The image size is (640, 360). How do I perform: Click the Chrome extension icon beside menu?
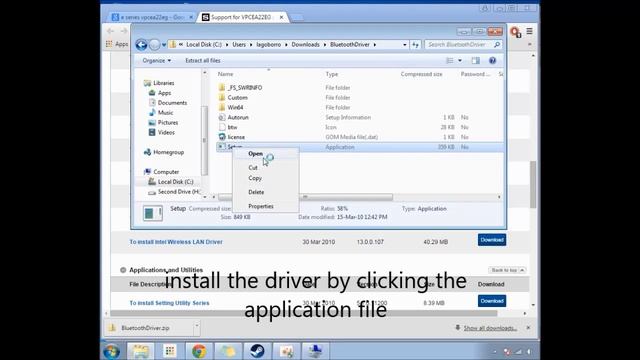(516, 32)
